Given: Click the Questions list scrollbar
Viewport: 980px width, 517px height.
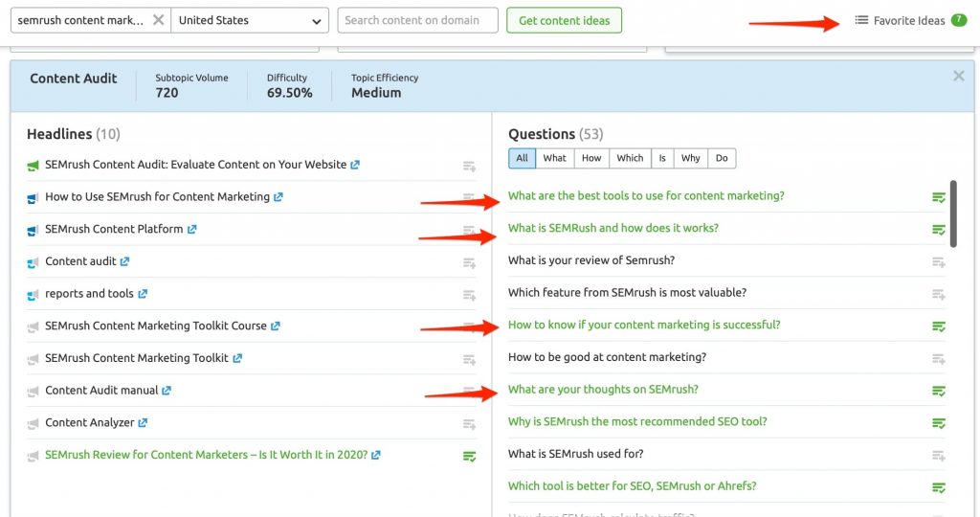Looking at the screenshot, I should (953, 214).
